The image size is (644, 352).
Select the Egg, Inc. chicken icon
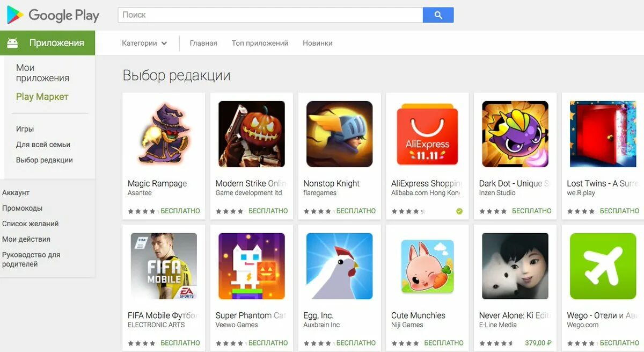click(x=339, y=266)
